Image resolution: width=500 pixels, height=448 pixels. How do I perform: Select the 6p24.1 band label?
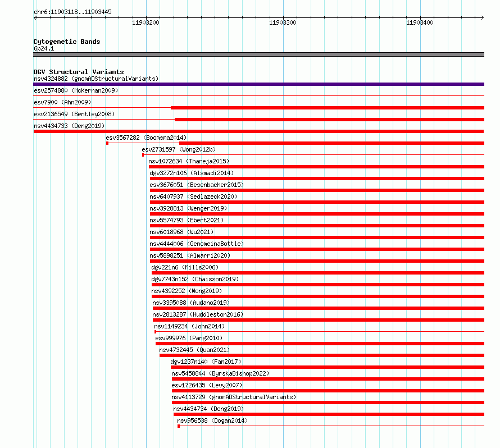click(44, 48)
